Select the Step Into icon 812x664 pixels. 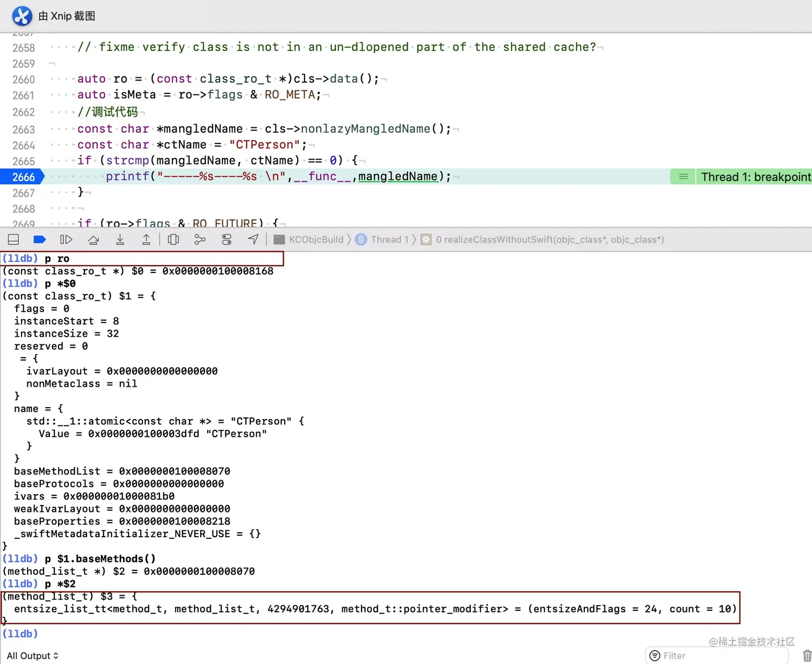tap(120, 240)
